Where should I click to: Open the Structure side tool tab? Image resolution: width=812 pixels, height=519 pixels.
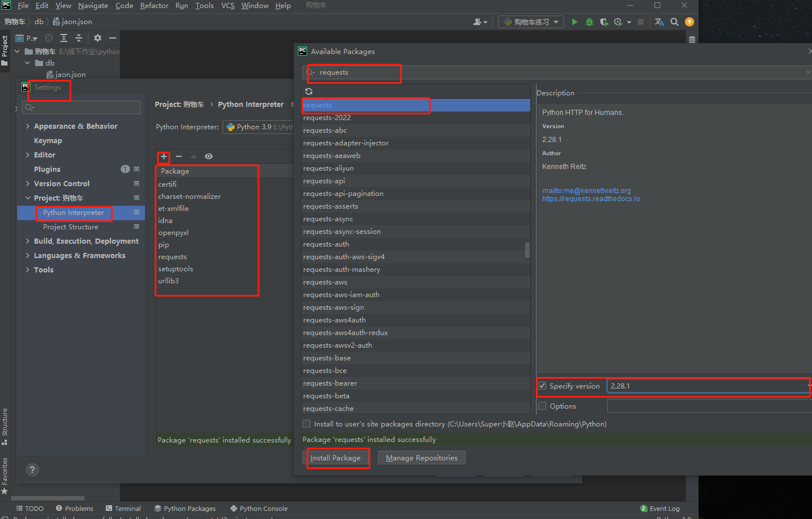click(x=5, y=426)
